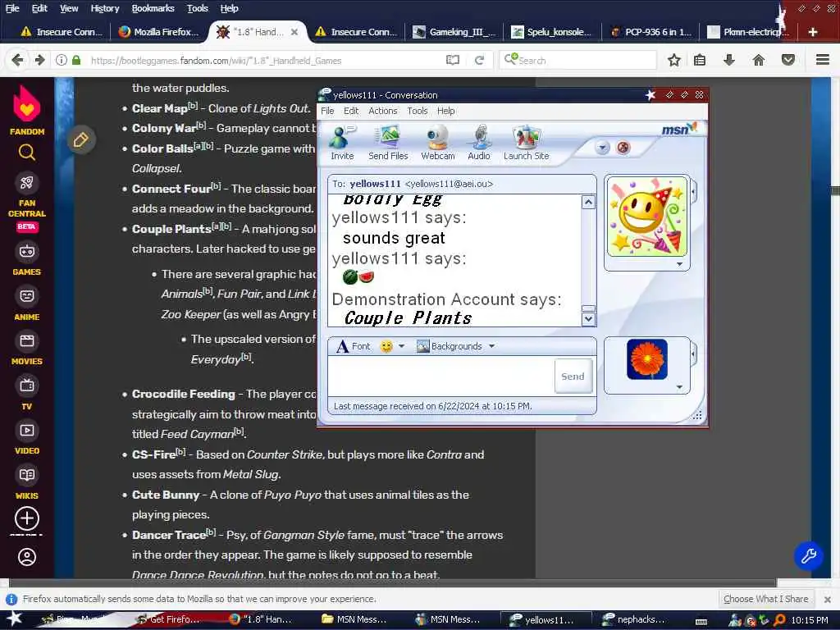Viewport: 840px width, 630px height.
Task: Click the Fandom heart logo
Action: [27, 104]
